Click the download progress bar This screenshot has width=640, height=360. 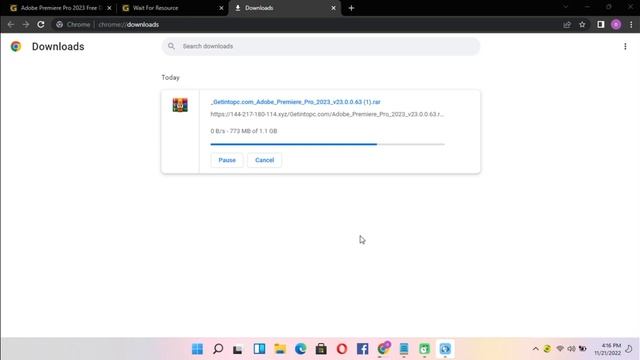coord(327,144)
